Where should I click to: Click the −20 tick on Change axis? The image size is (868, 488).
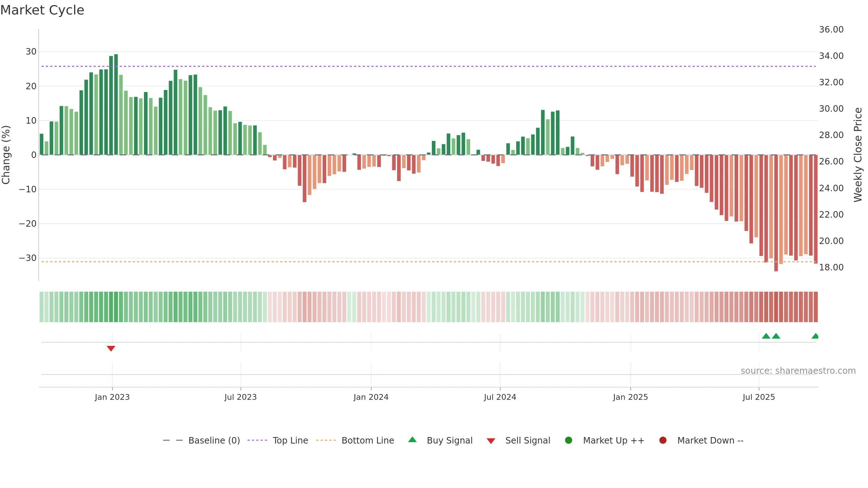click(28, 224)
